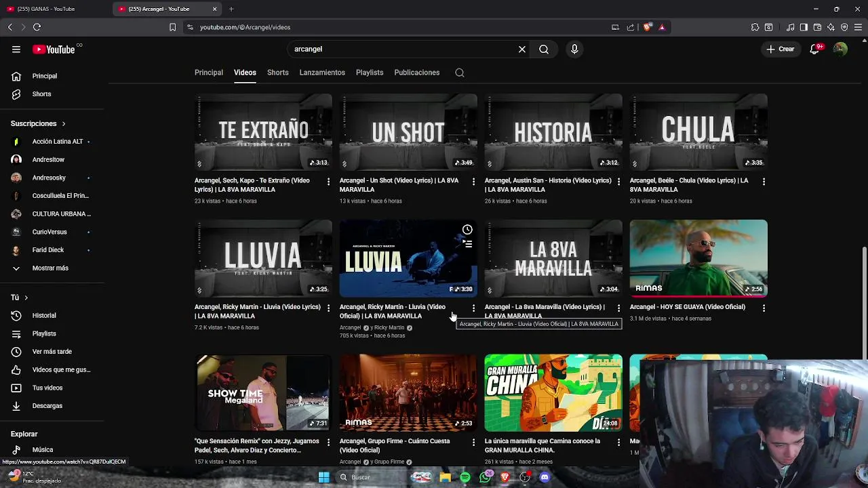Expand Suscripciones section

(38, 124)
